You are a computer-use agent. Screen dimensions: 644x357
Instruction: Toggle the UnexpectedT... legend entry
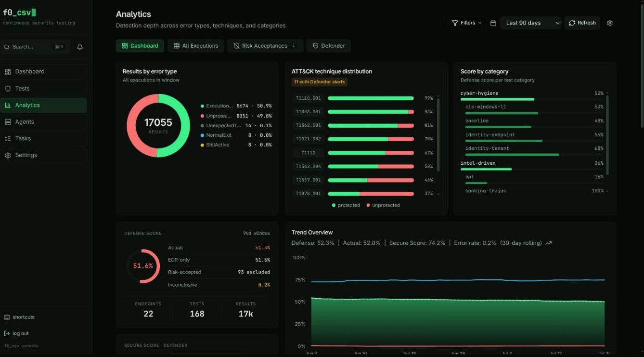236,125
